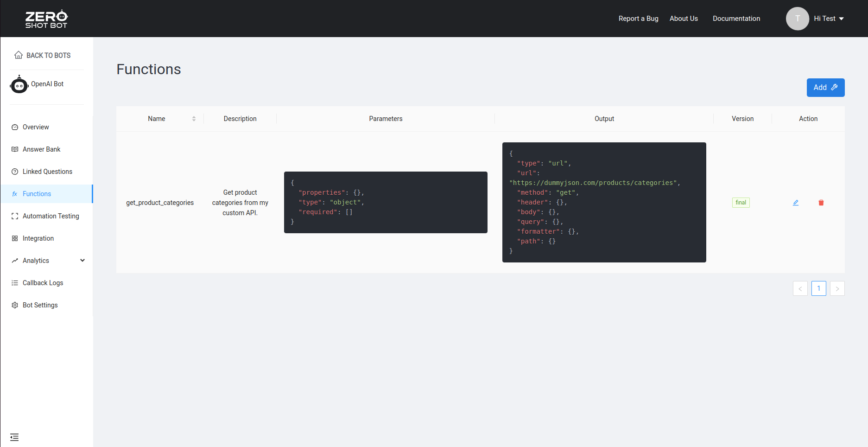Go to next page with pagination arrow
Screen dimensions: 868x447
pyautogui.click(x=837, y=288)
